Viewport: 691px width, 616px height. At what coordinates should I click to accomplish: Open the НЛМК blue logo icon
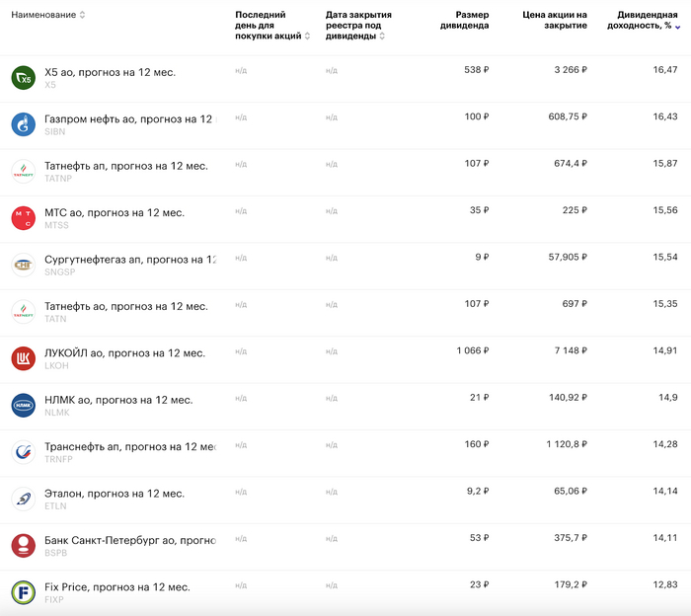(x=23, y=405)
